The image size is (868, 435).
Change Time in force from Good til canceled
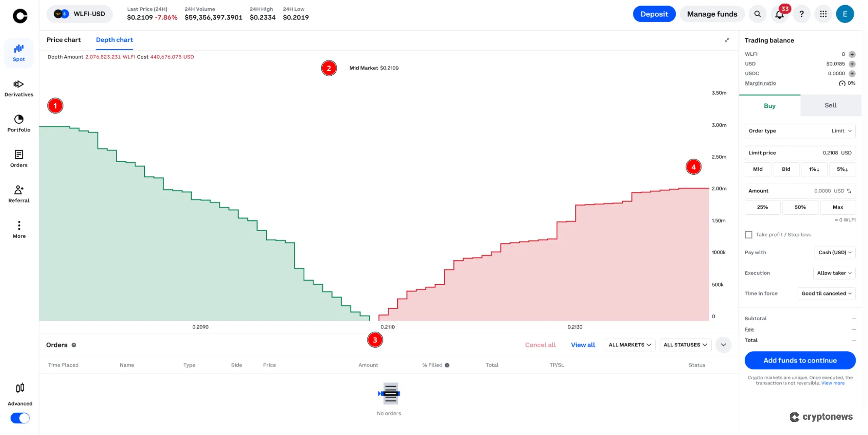coord(826,293)
